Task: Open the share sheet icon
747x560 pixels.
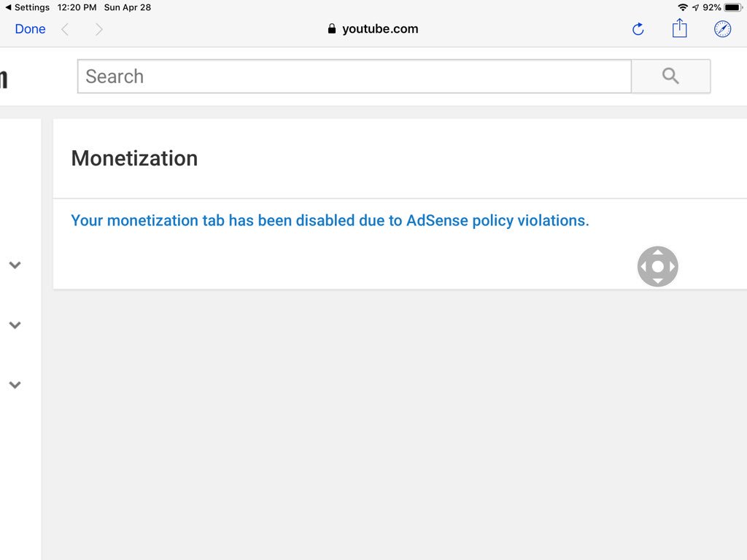Action: (x=679, y=28)
